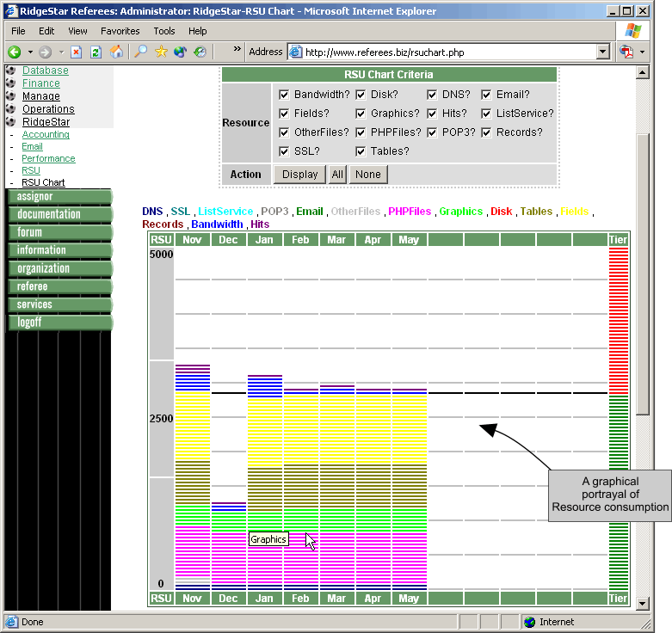
Task: Click the Internet Explorer title bar icon
Action: click(11, 10)
